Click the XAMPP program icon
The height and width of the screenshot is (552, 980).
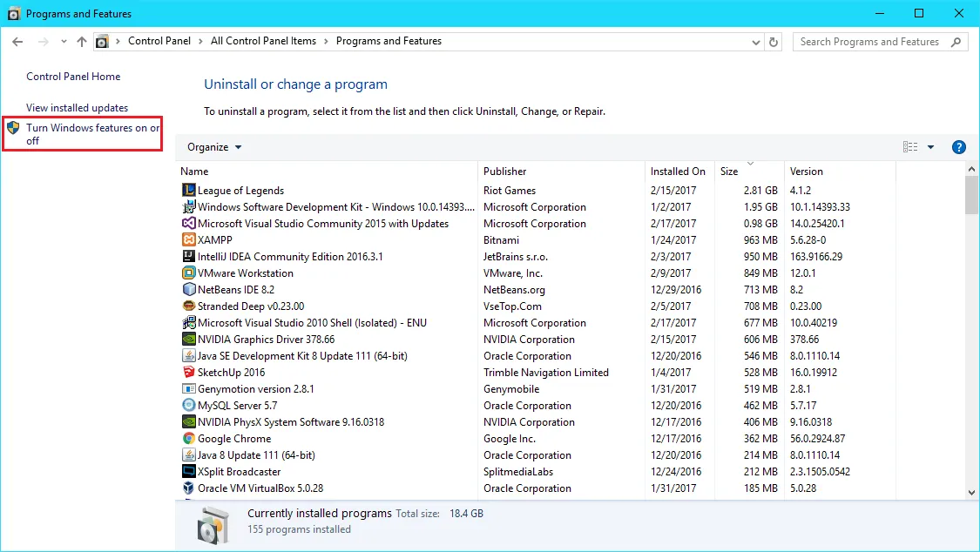(191, 239)
